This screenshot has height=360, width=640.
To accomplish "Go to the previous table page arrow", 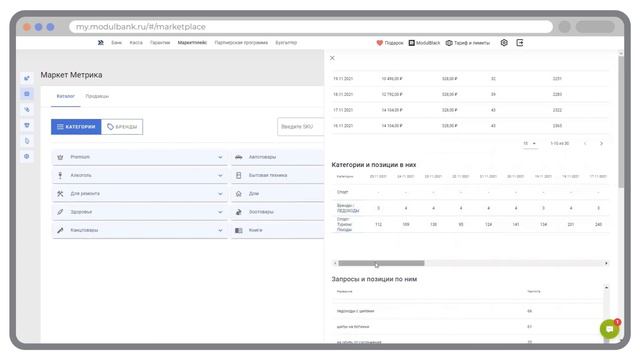I will coord(585,144).
